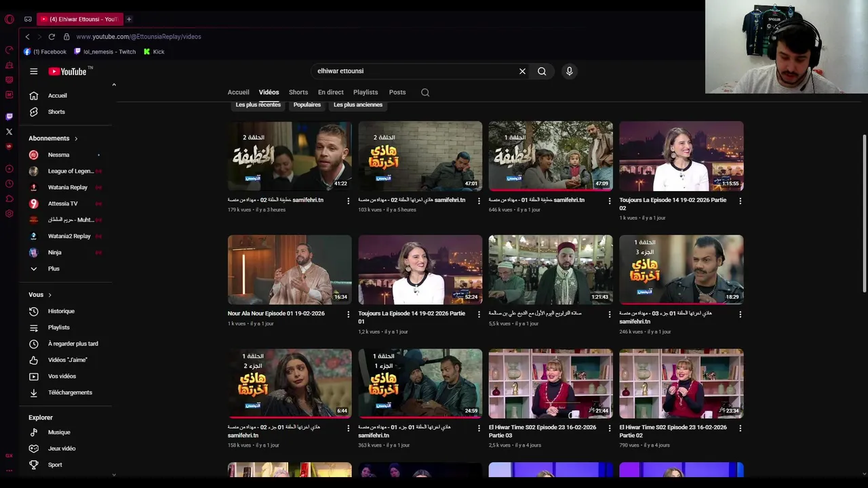The width and height of the screenshot is (868, 488).
Task: Open options for El Hiwar Time Partie 03
Action: tap(609, 428)
